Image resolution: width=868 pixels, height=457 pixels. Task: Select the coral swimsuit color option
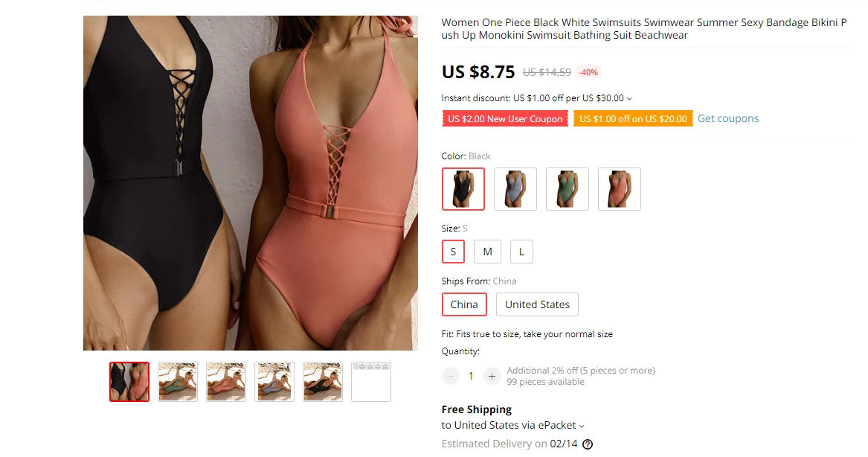tap(620, 189)
